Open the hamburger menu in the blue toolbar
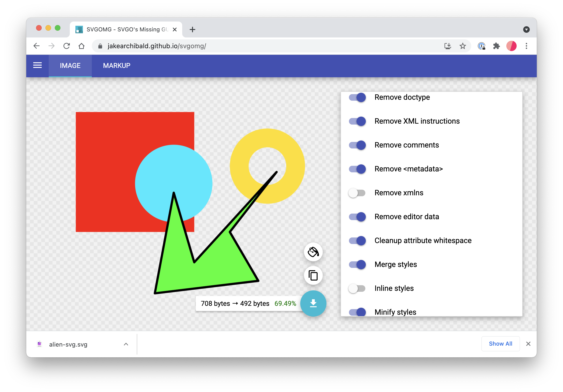Image resolution: width=563 pixels, height=392 pixels. coord(37,66)
